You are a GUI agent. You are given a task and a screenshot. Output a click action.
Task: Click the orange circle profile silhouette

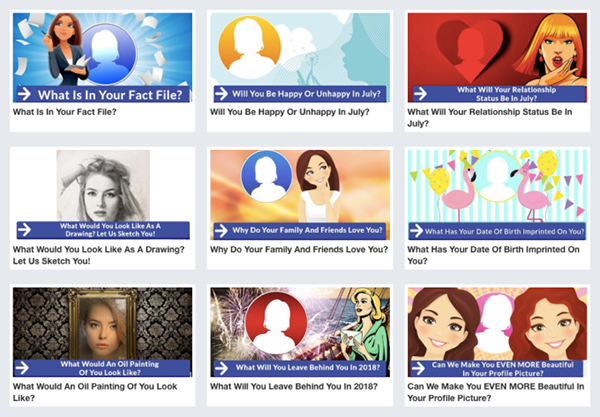(x=249, y=47)
